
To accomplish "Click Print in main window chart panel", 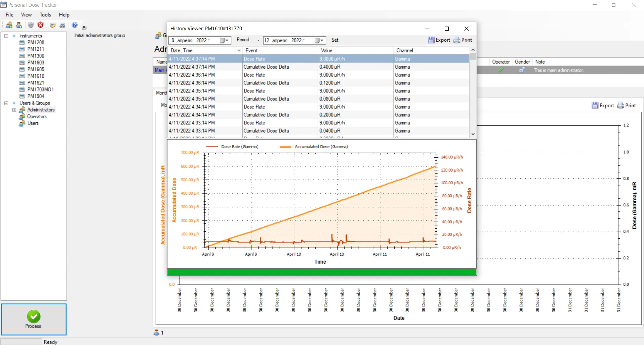I will coord(627,105).
